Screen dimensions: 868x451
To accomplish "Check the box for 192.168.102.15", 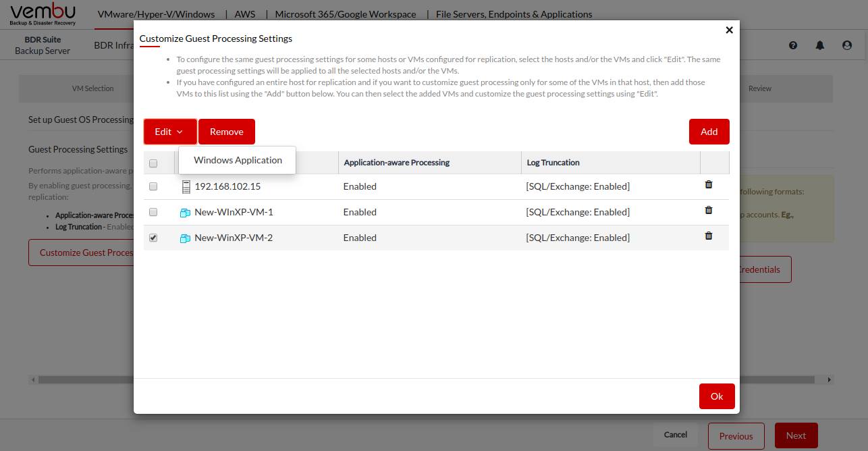I will click(x=153, y=186).
